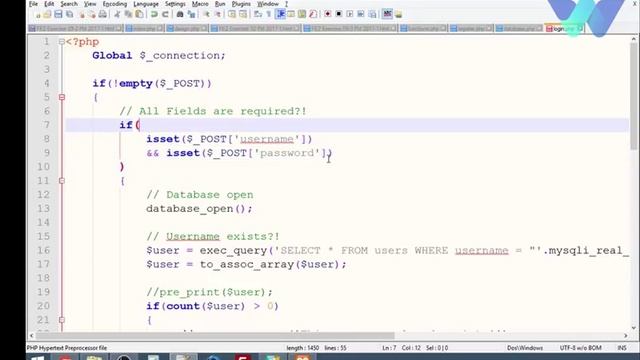Click the 'Global $_connection;' code line
Viewport: 640px width, 360px height.
159,56
